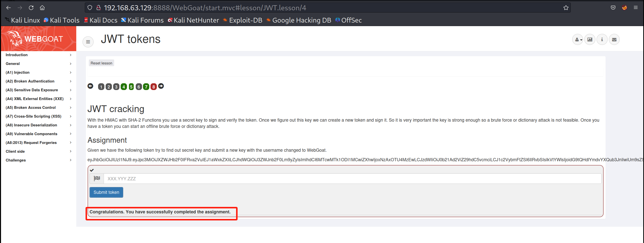The height and width of the screenshot is (243, 644).
Task: Open the user profile dropdown
Action: [x=578, y=39]
